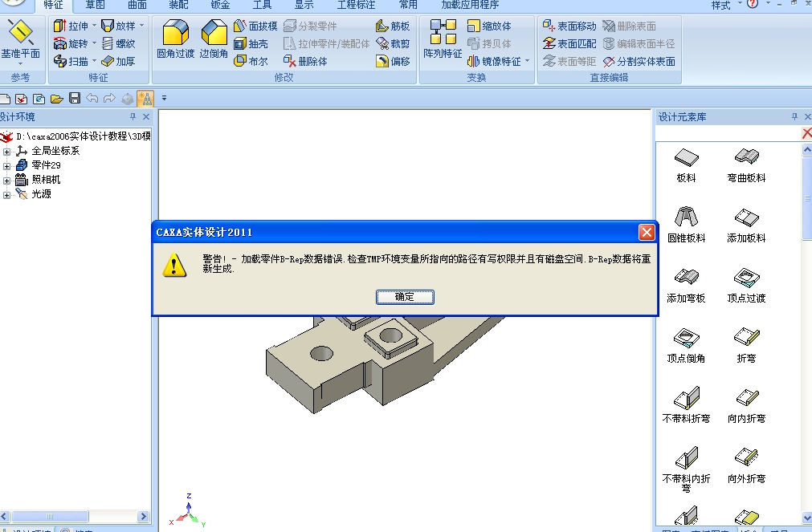Click the design tree horizontal scrollbar thumb

click(50, 517)
